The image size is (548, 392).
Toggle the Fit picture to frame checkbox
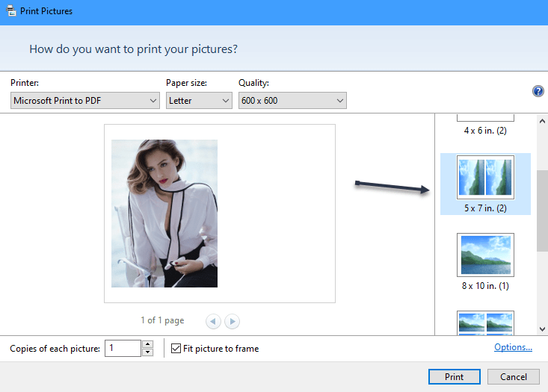176,348
